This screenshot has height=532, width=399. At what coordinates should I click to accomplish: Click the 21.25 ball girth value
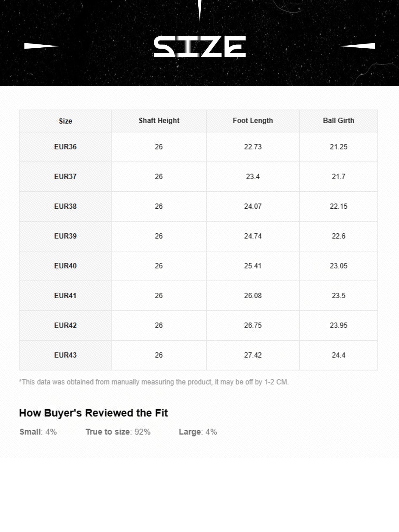(339, 147)
